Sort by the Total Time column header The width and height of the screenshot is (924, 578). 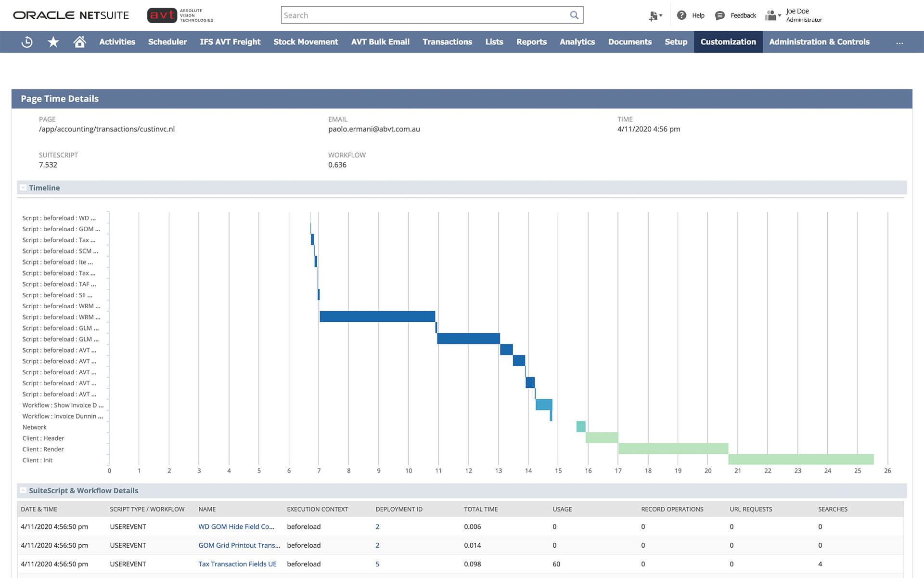click(x=481, y=509)
